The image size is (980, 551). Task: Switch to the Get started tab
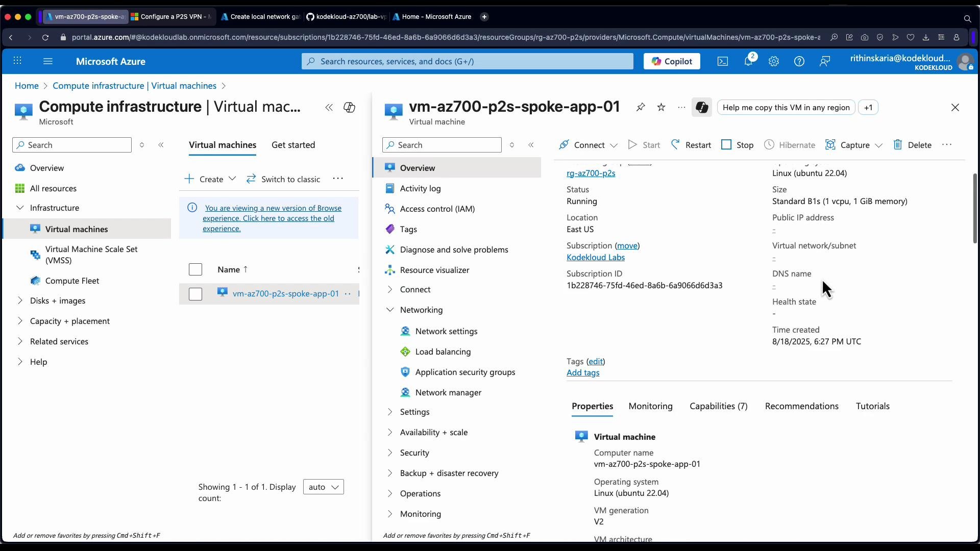(293, 145)
